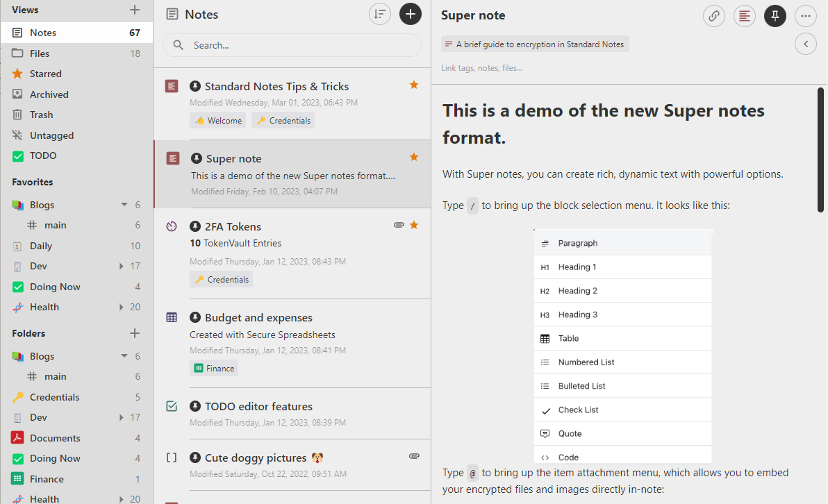Click the inline slash code snippet
The height and width of the screenshot is (504, 828).
coord(472,205)
